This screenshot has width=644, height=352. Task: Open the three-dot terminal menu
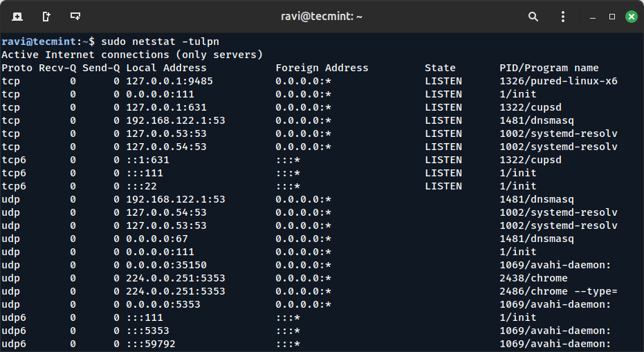[564, 16]
